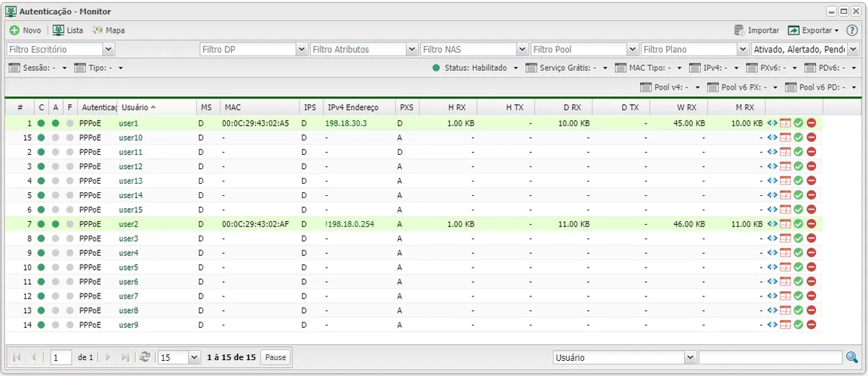Go to next page arrow

(x=109, y=357)
